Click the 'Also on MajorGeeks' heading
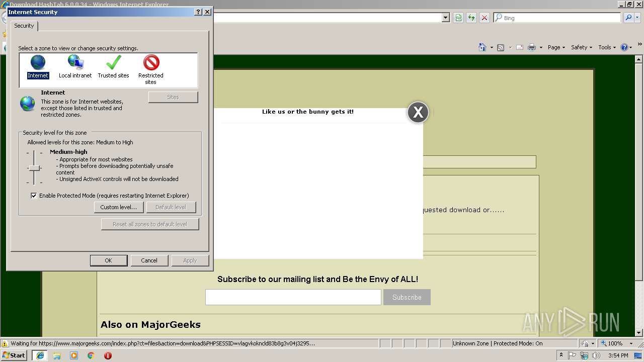Screen dimensions: 644x362 coord(150,325)
